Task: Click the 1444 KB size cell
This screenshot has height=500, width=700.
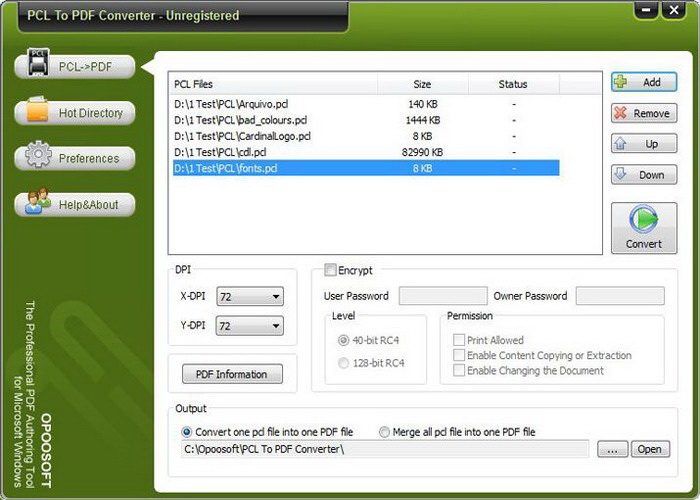Action: pos(422,120)
